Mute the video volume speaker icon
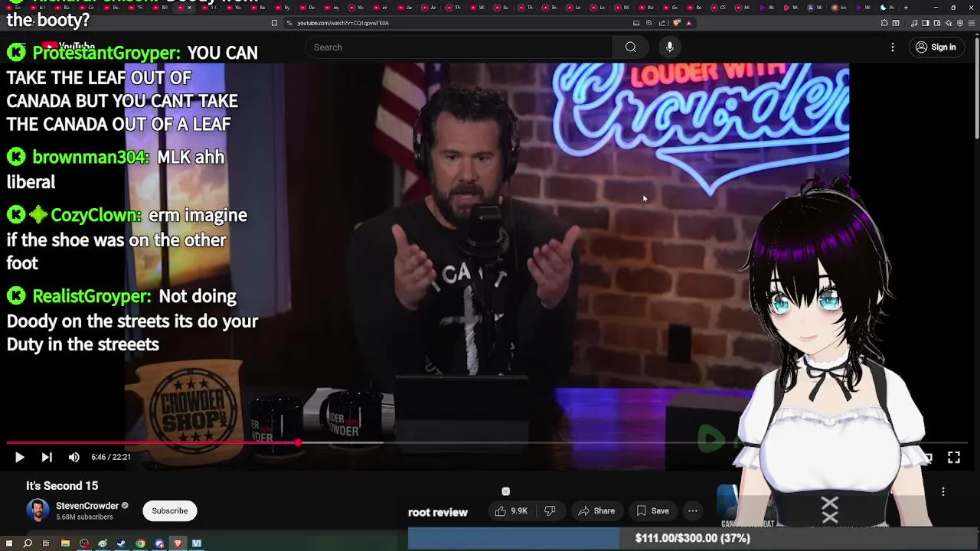980x551 pixels. coord(73,457)
